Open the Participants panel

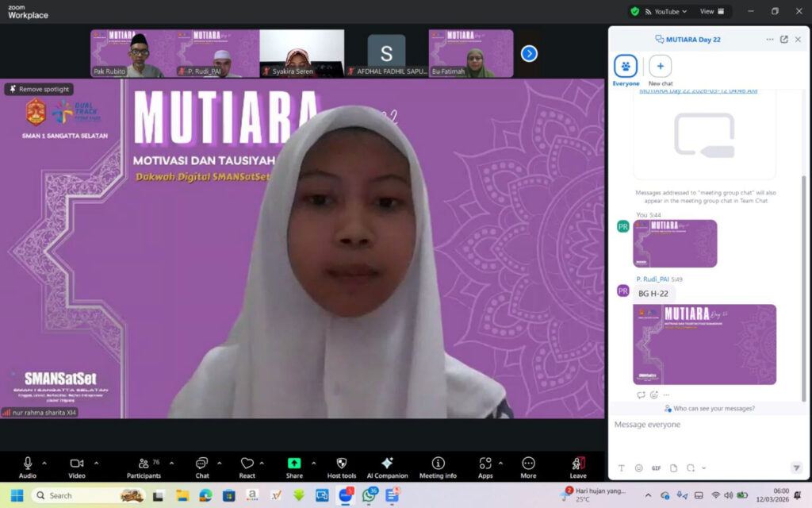[145, 464]
